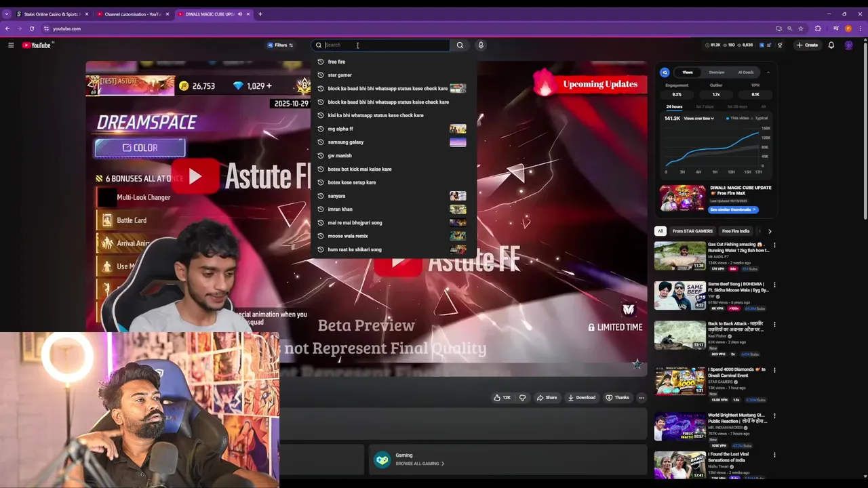Open the browser extensions puzzle icon

818,28
